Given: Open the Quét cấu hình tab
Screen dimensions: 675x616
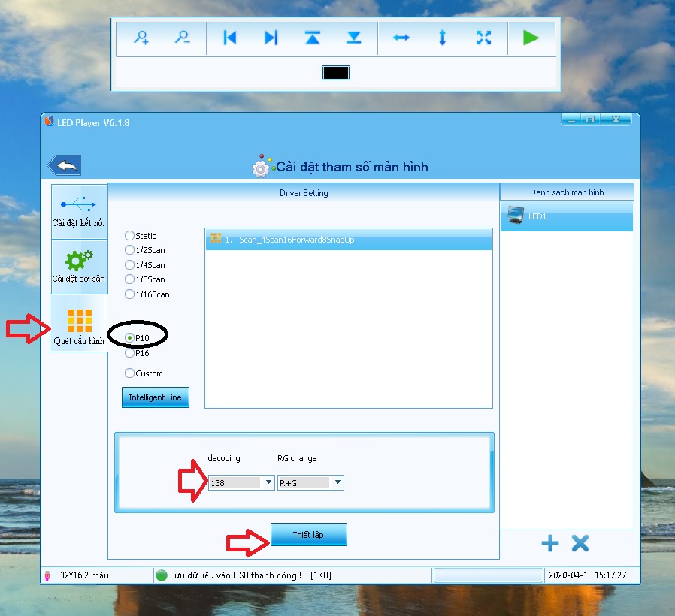Looking at the screenshot, I should coord(79,324).
